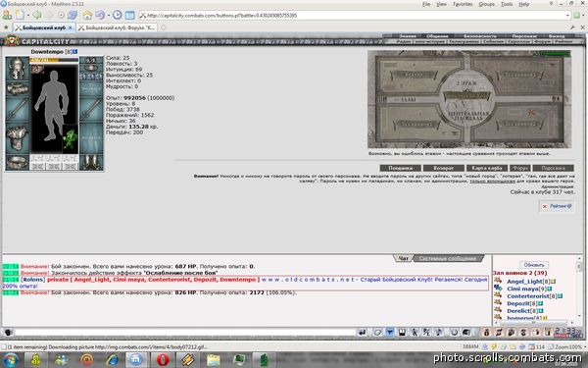Open the History clock icon
588x368 pixels.
click(117, 15)
